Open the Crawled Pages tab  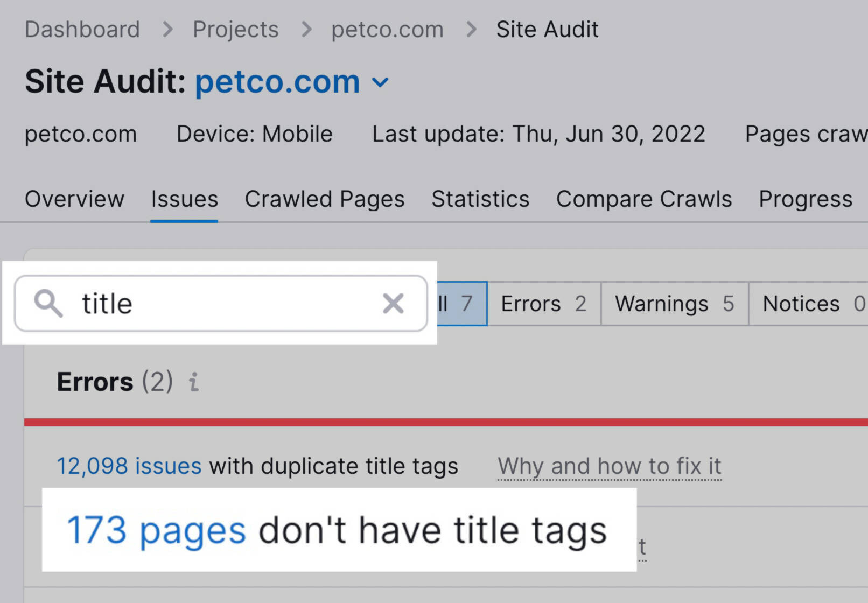point(324,199)
